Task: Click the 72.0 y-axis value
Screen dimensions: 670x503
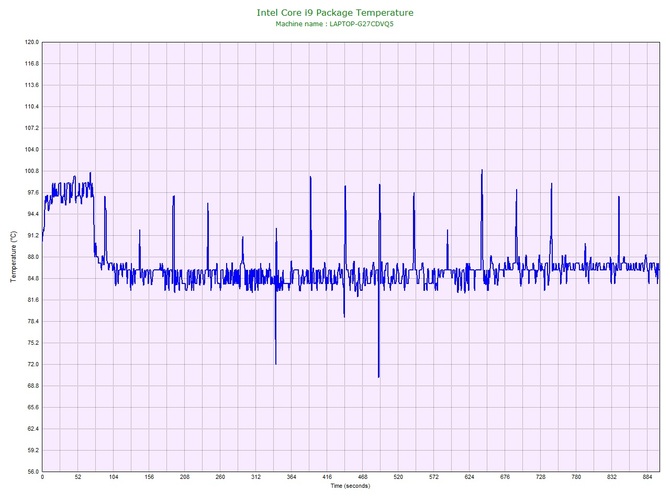Action: 33,364
